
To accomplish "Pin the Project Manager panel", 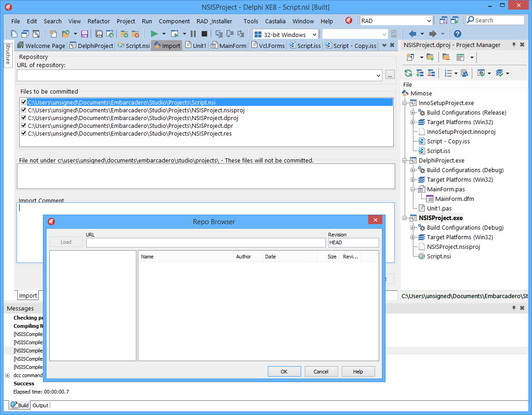I will point(514,45).
